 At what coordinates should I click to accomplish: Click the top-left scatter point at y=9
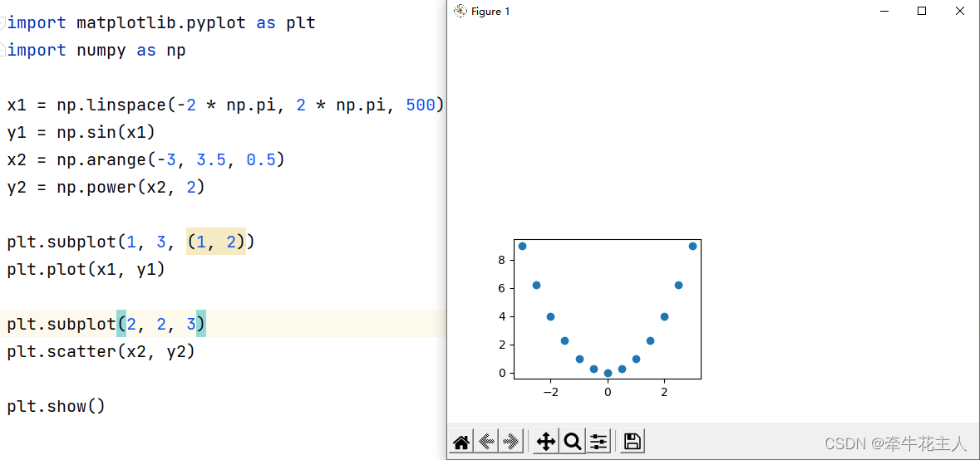point(523,246)
